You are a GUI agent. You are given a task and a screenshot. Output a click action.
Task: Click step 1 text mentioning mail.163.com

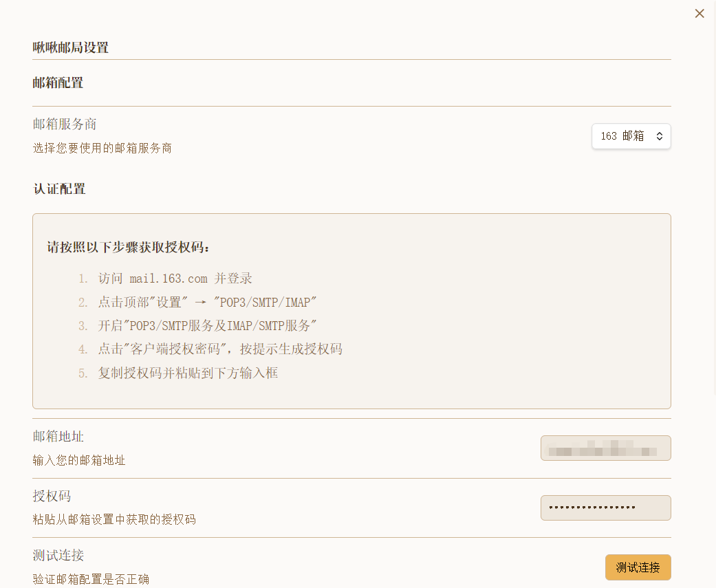(x=175, y=279)
